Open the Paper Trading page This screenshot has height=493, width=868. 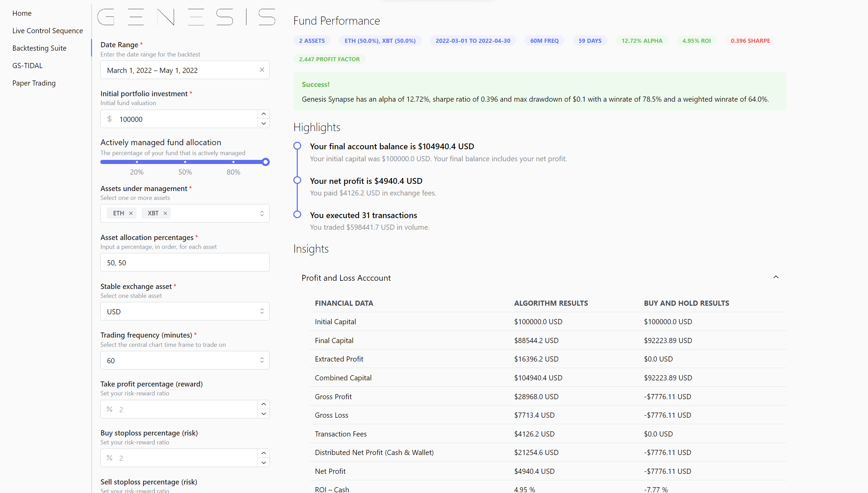(x=34, y=83)
